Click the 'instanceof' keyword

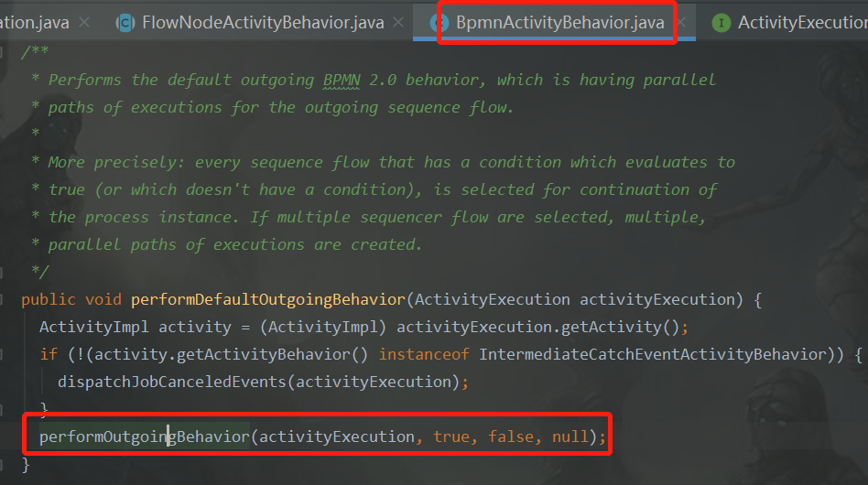pyautogui.click(x=424, y=354)
